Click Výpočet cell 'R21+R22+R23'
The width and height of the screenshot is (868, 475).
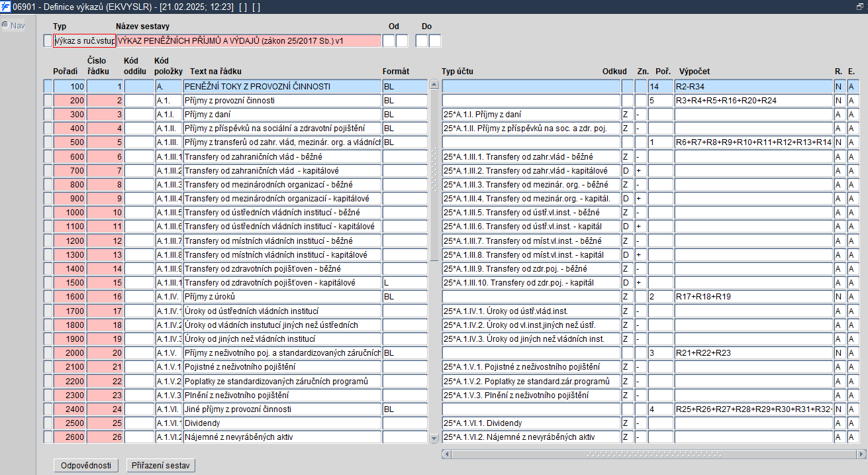point(753,353)
